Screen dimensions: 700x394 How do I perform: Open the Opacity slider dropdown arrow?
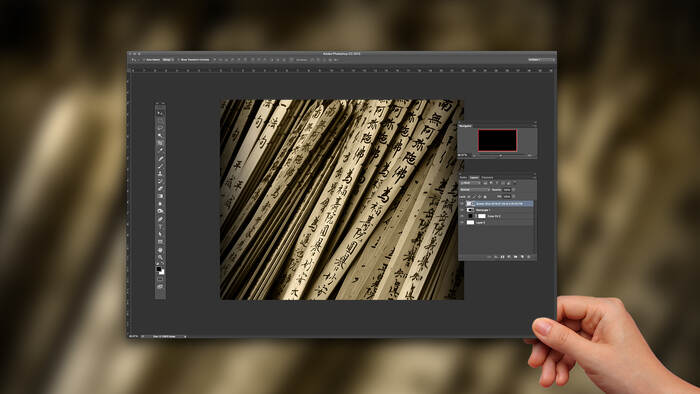(513, 190)
